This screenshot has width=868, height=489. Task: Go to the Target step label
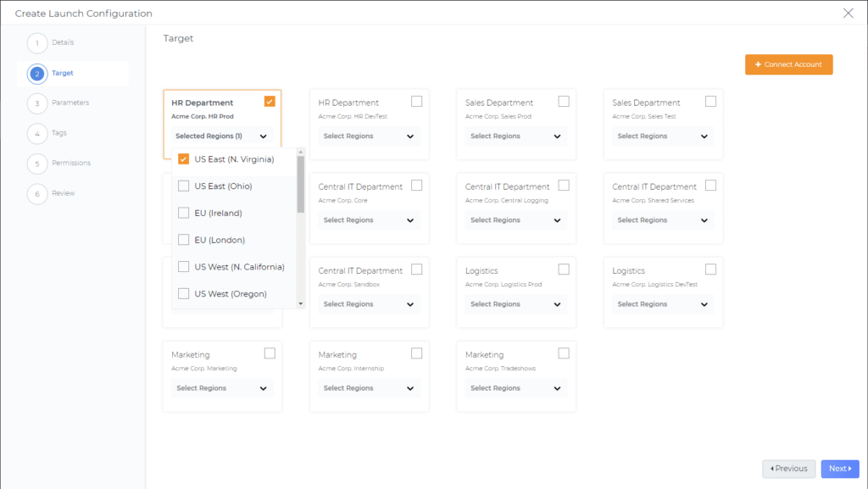click(63, 74)
